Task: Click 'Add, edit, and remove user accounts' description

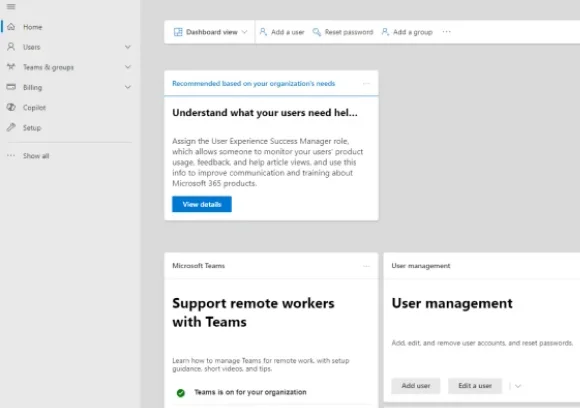Action: 482,343
